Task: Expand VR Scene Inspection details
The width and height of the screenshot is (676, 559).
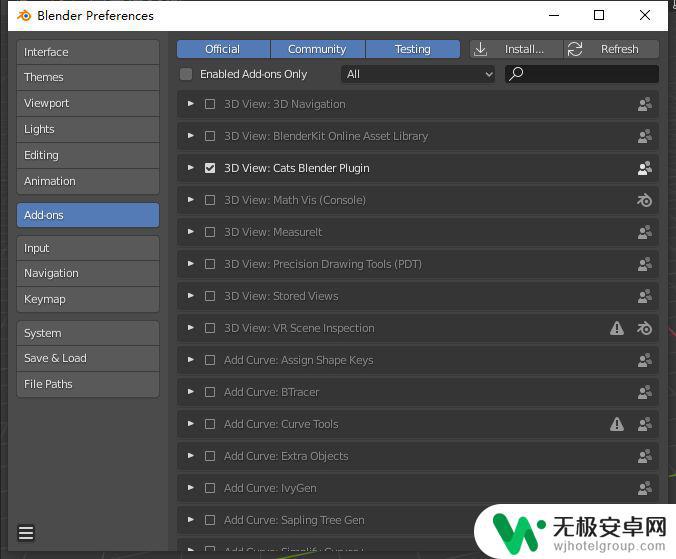Action: pyautogui.click(x=191, y=328)
